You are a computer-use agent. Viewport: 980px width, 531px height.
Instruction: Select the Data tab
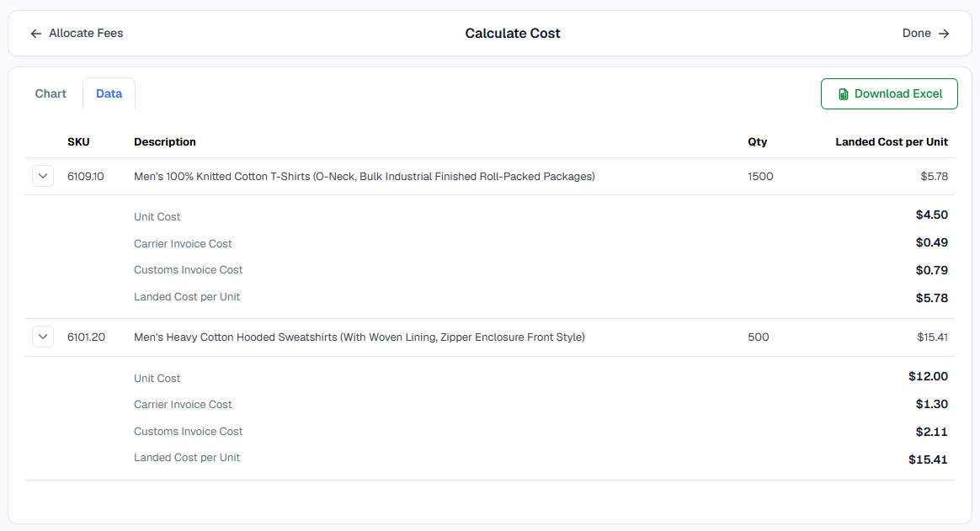click(x=109, y=93)
